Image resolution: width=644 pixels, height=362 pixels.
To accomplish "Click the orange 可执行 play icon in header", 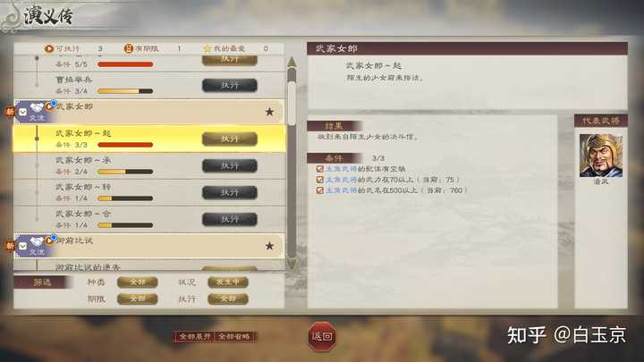I will click(49, 48).
